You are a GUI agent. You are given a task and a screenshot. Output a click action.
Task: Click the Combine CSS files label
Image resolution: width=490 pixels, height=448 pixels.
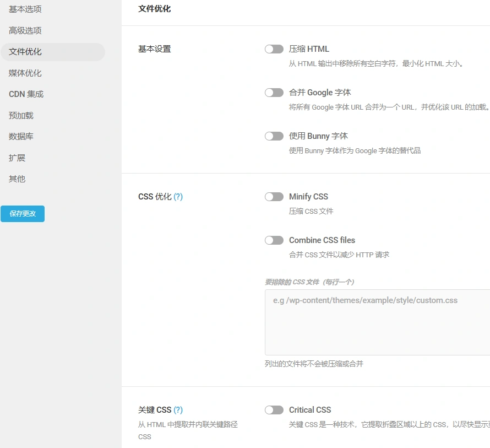[322, 240]
